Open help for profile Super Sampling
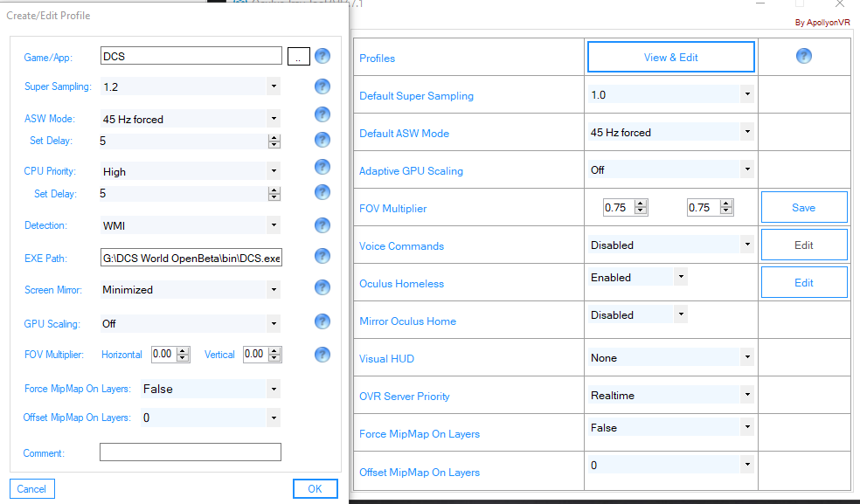This screenshot has height=504, width=860. tap(322, 86)
